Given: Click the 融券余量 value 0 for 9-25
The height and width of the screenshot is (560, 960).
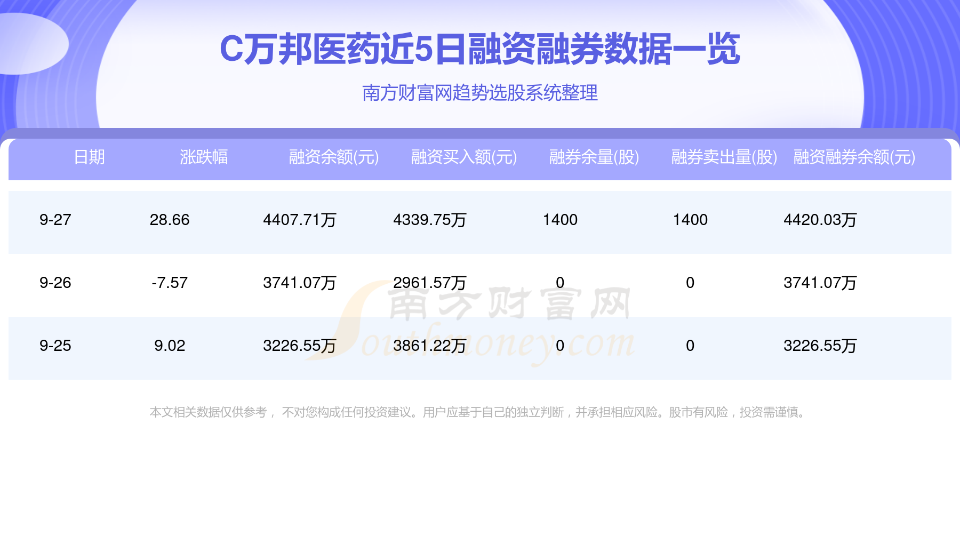Looking at the screenshot, I should [x=560, y=346].
